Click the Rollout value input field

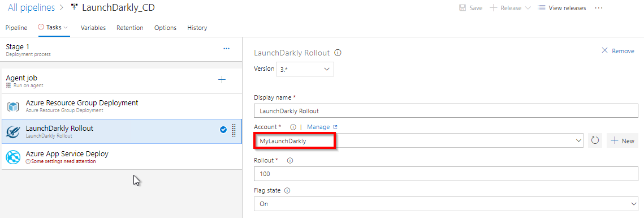[446, 174]
